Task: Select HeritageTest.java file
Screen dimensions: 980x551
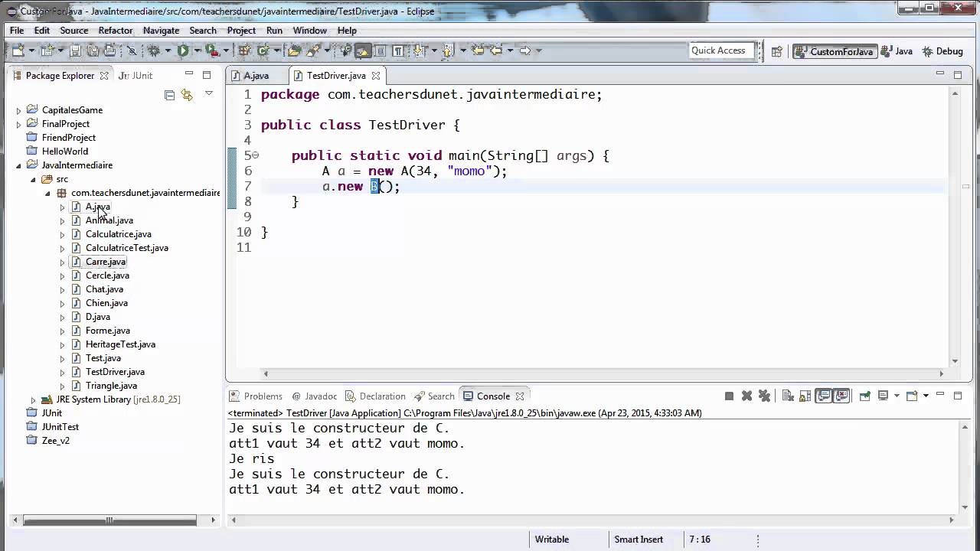Action: click(120, 344)
